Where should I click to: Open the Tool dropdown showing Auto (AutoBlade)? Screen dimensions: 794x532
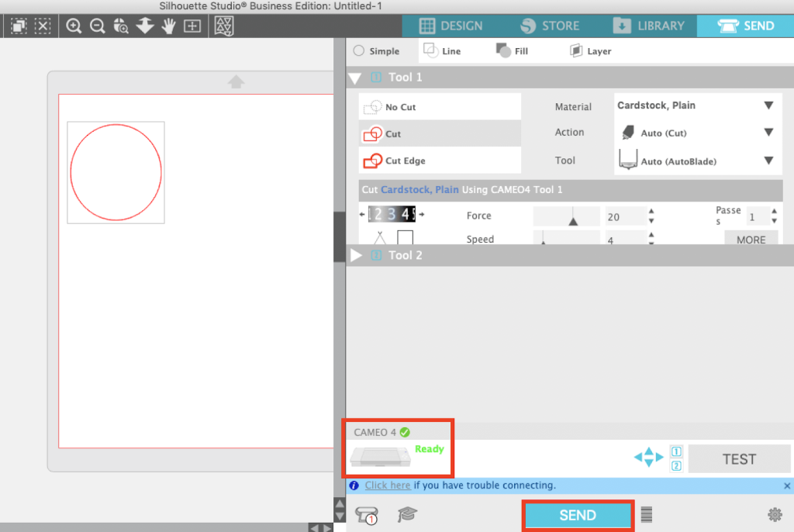(696, 161)
